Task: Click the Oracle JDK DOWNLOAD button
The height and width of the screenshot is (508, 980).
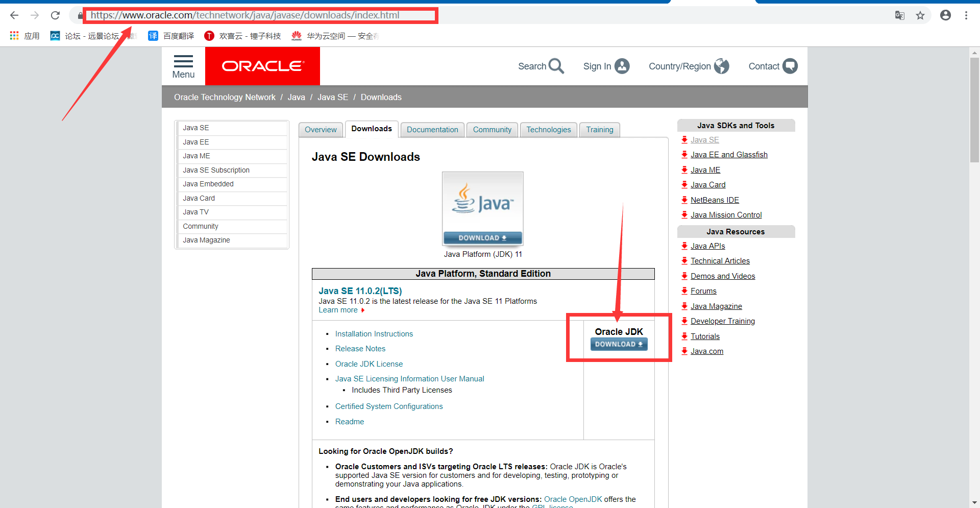Action: 618,344
